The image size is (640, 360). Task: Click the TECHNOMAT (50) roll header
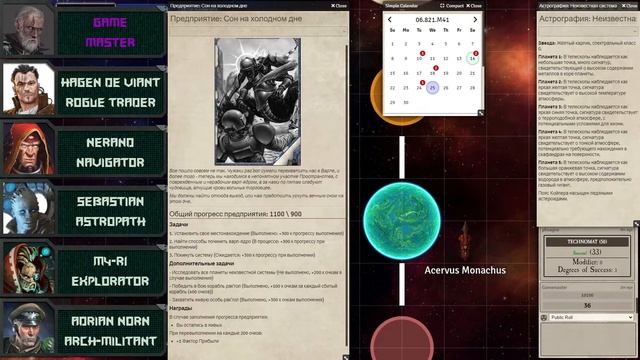[587, 242]
